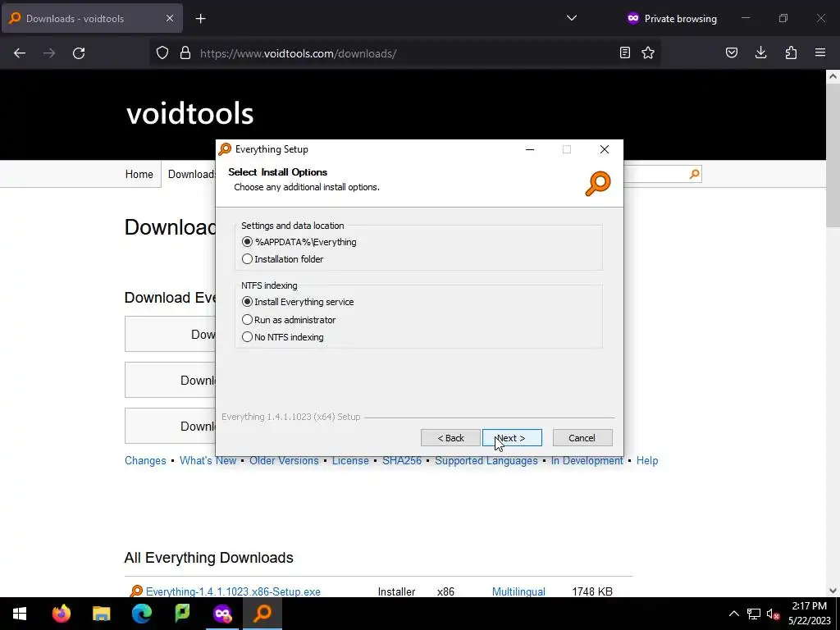Select the Downloads - voidtools tab
840x630 pixels.
click(92, 18)
